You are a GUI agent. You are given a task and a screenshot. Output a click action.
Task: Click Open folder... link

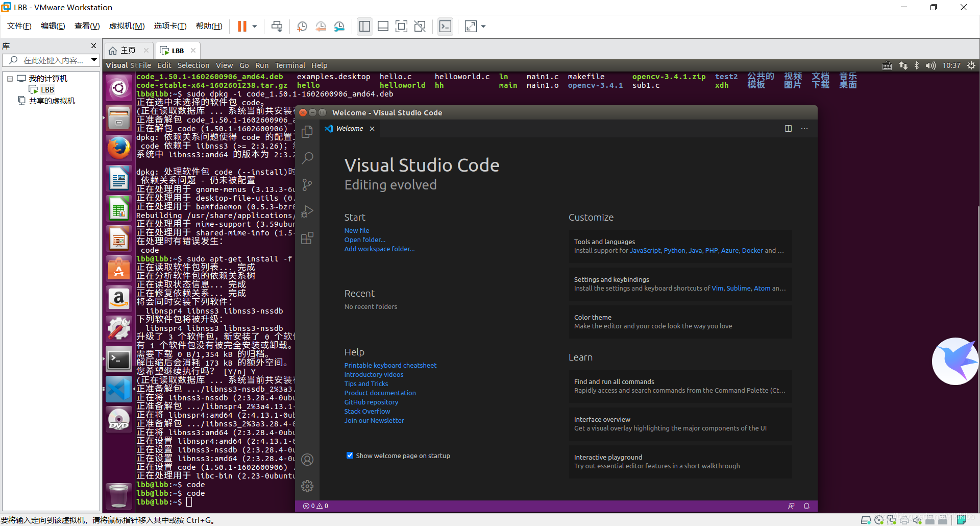(365, 240)
